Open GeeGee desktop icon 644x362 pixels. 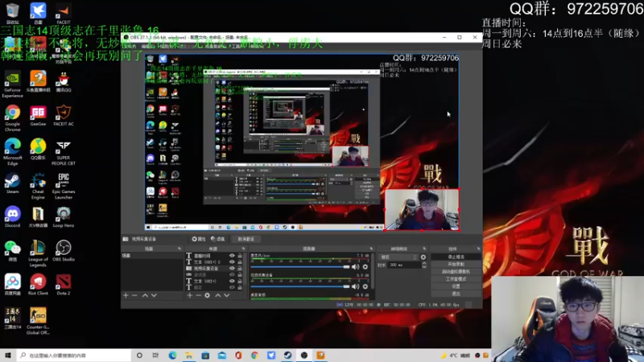[38, 115]
